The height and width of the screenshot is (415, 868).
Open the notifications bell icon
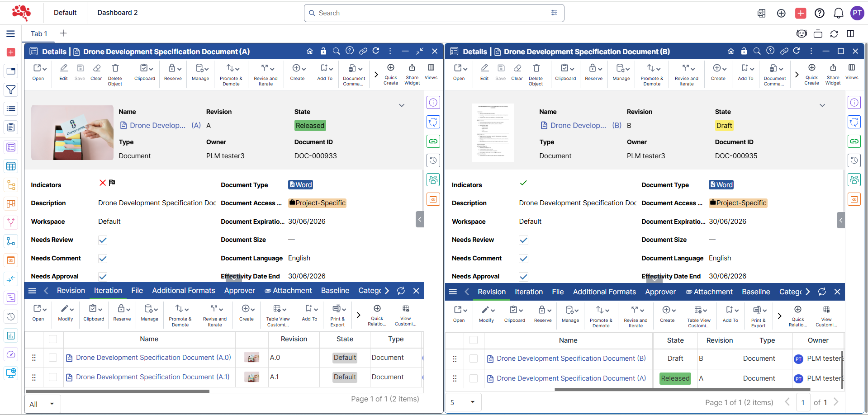838,13
